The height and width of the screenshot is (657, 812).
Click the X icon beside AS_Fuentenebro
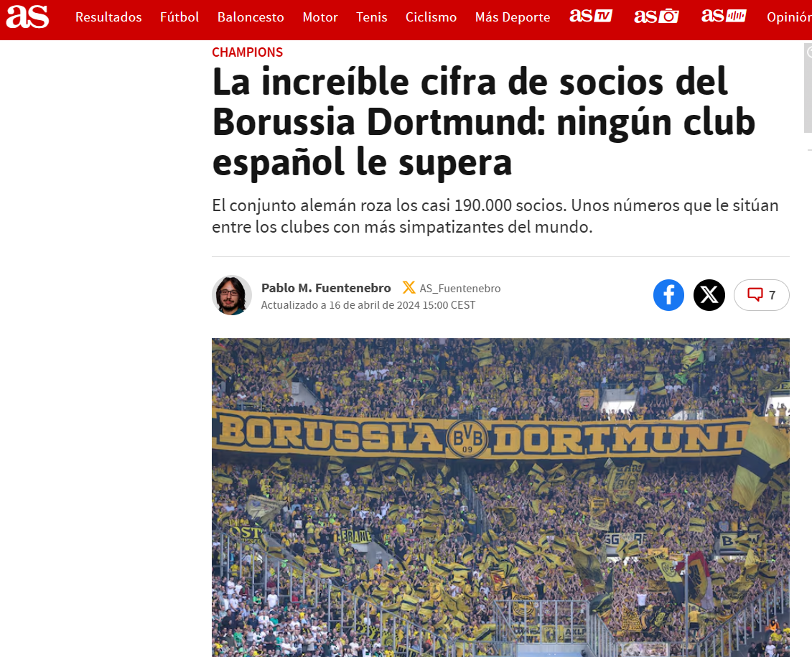[409, 288]
